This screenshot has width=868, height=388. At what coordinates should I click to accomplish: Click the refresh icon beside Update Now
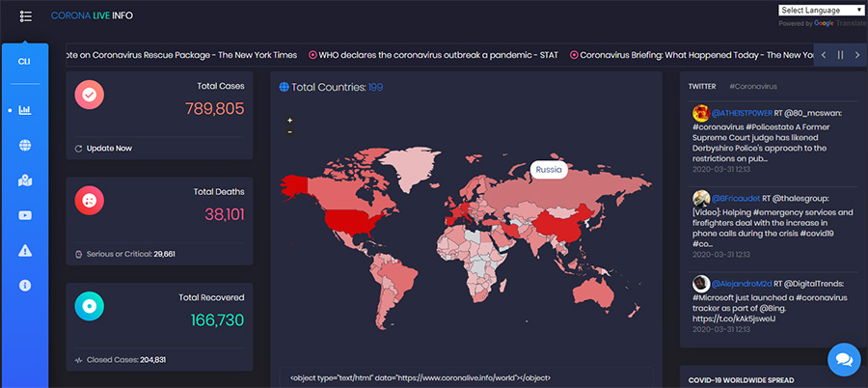[x=79, y=149]
